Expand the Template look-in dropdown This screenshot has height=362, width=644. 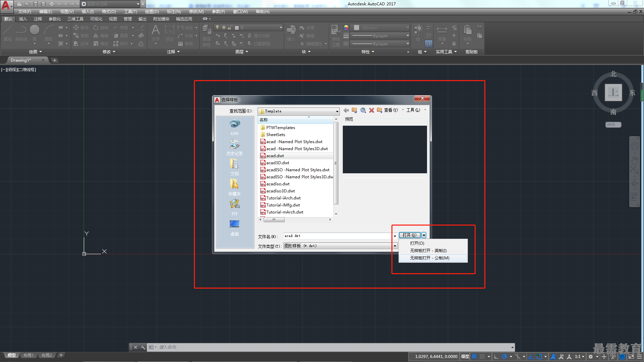pyautogui.click(x=337, y=111)
